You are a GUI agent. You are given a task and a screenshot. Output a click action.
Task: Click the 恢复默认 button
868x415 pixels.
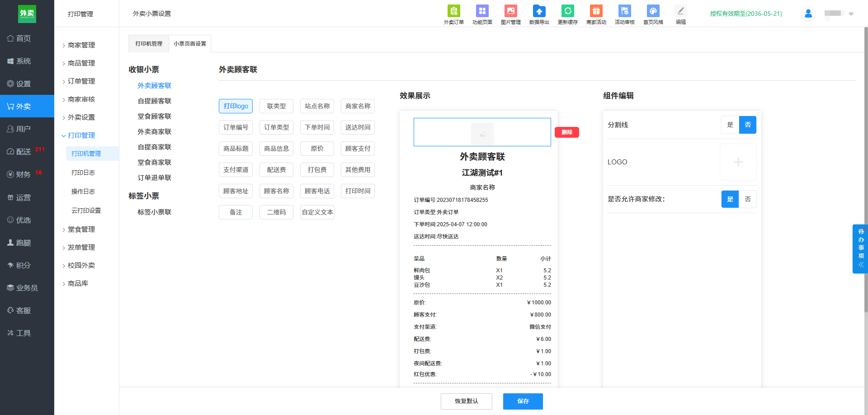[x=467, y=401]
